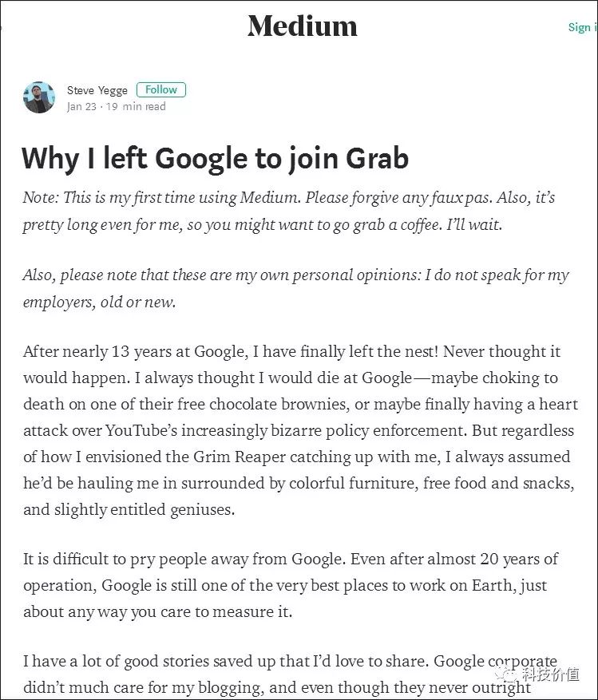Click the italic note beginning 'Note: This is'
The image size is (598, 700).
(288, 211)
